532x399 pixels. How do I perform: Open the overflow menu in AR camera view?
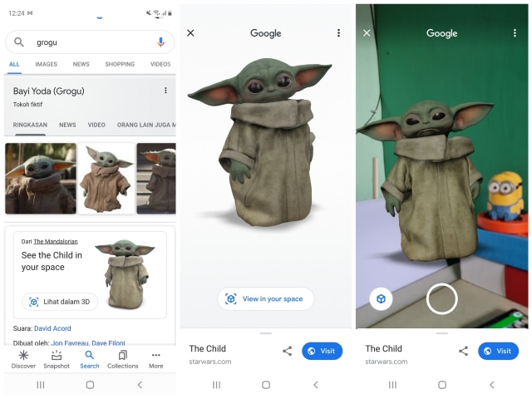[515, 33]
